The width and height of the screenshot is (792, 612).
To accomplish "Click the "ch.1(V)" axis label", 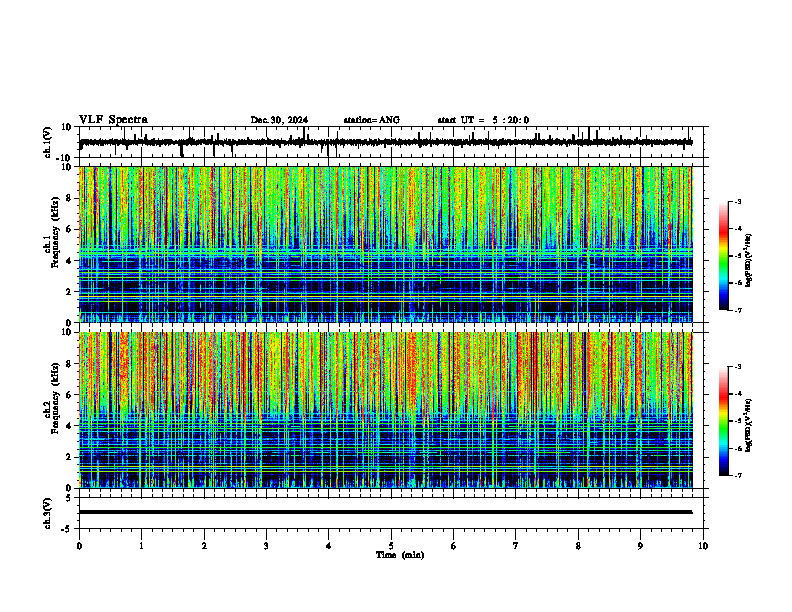I will click(x=48, y=142).
